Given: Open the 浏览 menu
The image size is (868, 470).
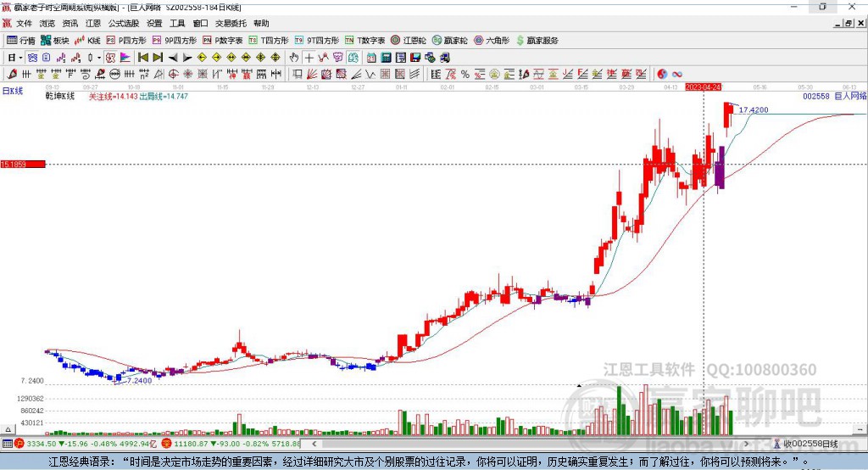Looking at the screenshot, I should pyautogui.click(x=47, y=23).
